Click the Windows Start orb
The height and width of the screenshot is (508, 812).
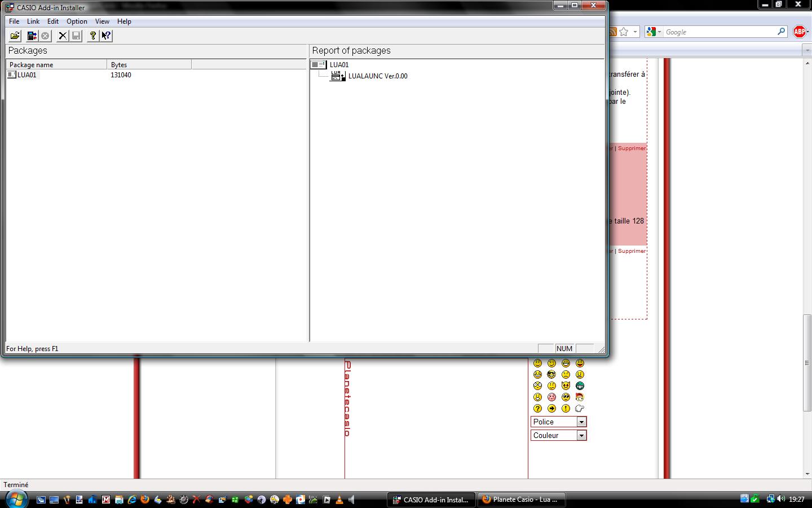pos(16,499)
